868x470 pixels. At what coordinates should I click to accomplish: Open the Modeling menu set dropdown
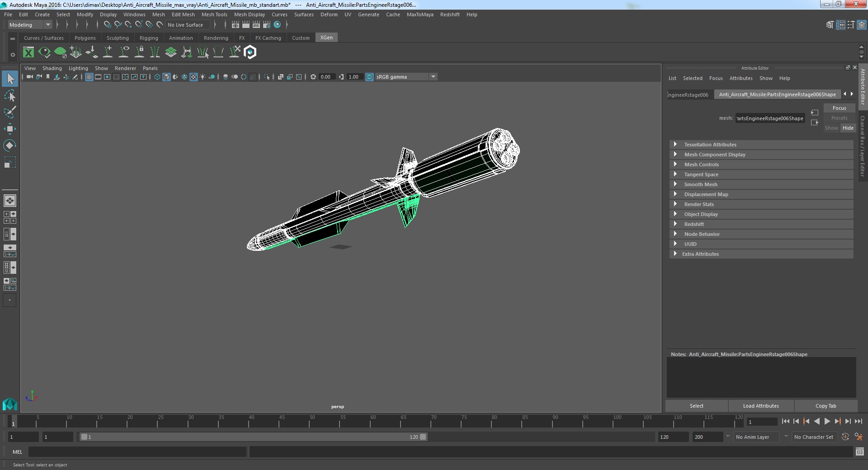coord(30,25)
